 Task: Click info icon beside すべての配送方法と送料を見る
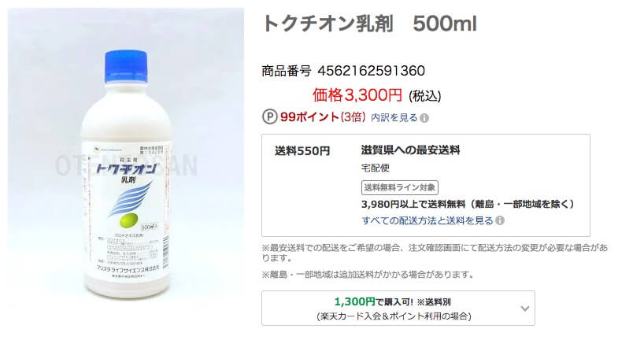click(x=500, y=220)
